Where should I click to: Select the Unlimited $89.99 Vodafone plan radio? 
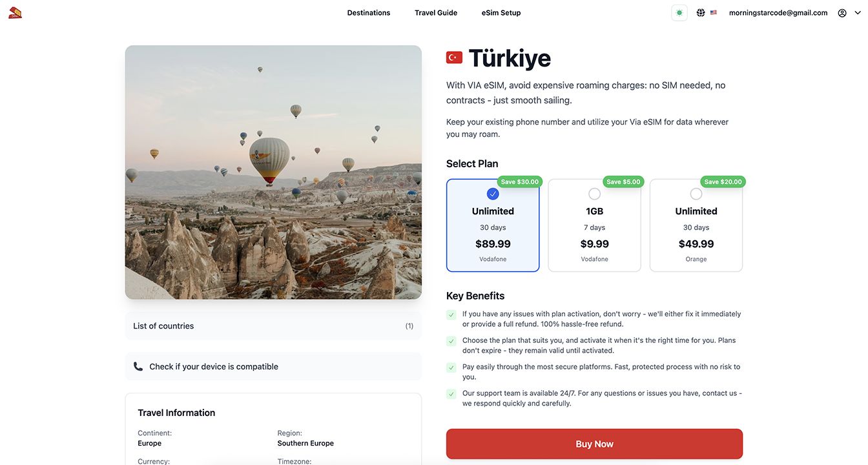[x=493, y=194]
